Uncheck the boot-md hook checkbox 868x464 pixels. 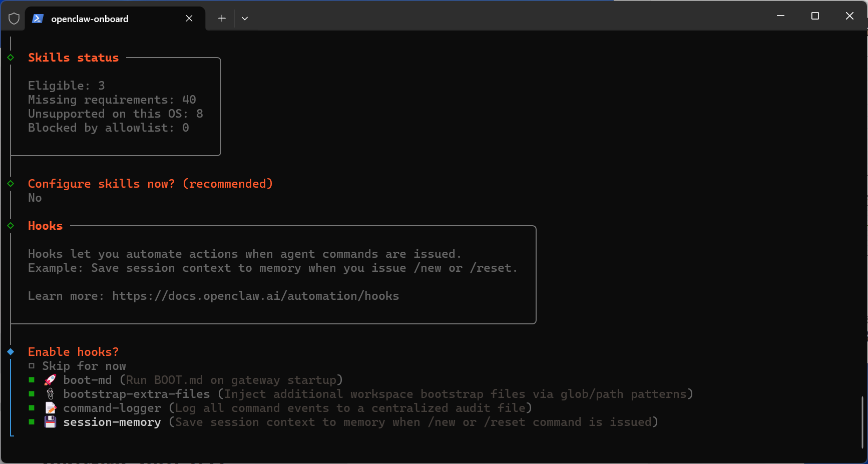click(x=32, y=380)
